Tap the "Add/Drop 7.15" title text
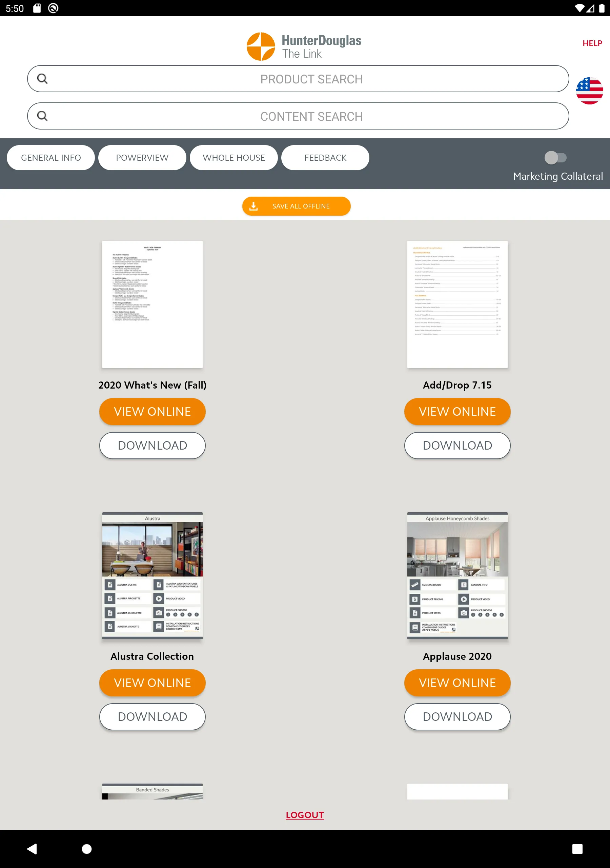The height and width of the screenshot is (868, 610). click(x=457, y=385)
